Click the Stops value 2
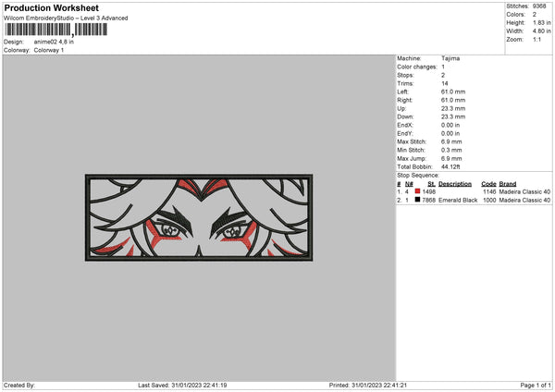Image resolution: width=555 pixels, height=392 pixels. 443,76
